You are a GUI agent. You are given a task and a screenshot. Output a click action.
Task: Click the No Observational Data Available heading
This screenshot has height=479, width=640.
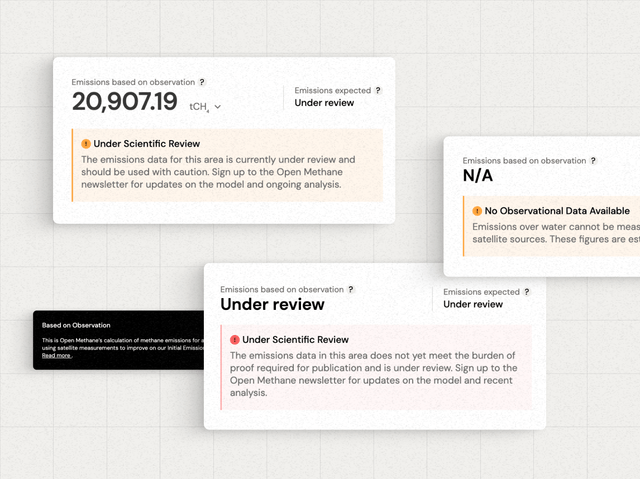point(557,211)
